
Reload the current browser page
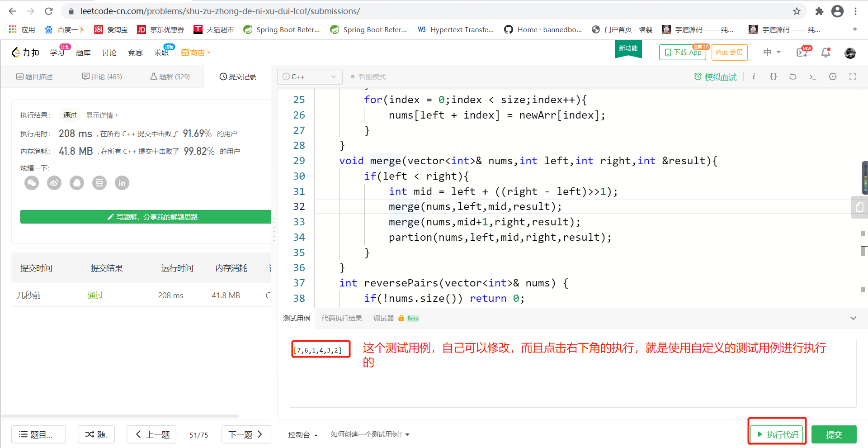49,11
